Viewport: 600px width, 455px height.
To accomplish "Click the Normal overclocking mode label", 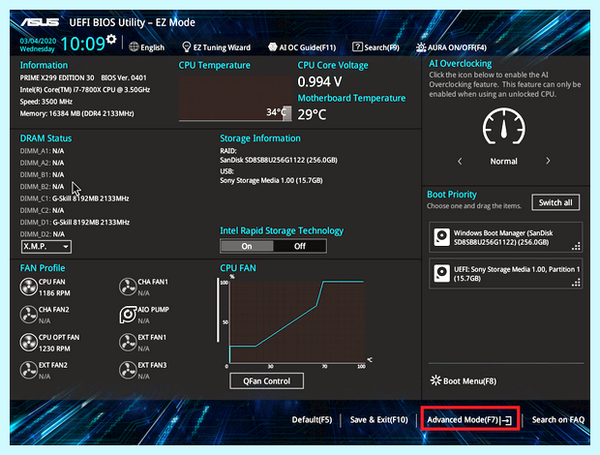I will pyautogui.click(x=504, y=161).
